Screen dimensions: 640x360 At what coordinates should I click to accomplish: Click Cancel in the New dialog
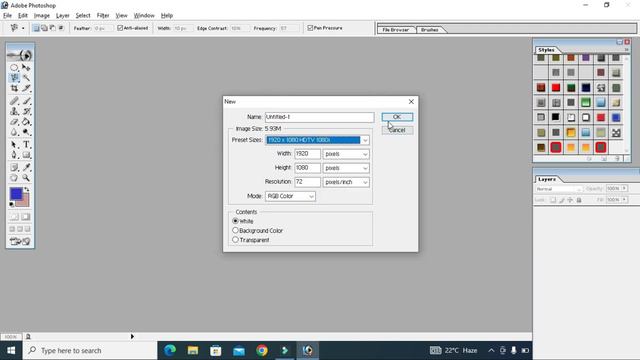coord(397,130)
